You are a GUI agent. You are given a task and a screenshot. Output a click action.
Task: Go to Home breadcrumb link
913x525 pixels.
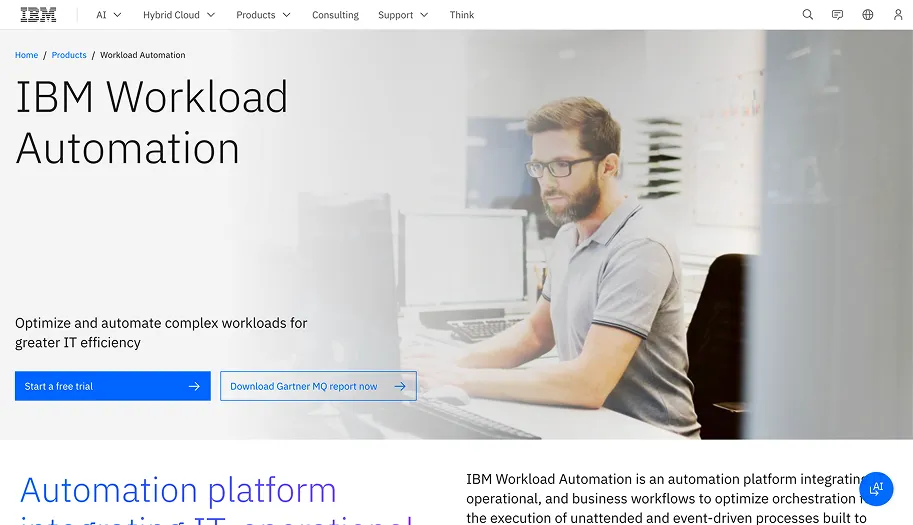point(26,55)
